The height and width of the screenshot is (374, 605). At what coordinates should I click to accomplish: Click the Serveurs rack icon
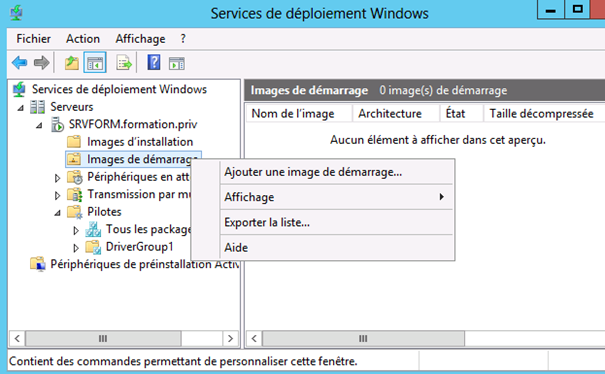(x=37, y=107)
